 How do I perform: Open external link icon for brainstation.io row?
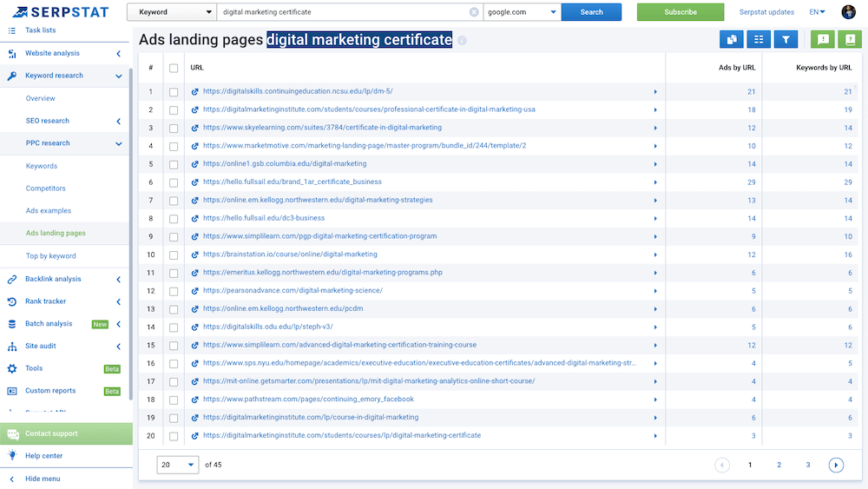pos(194,255)
